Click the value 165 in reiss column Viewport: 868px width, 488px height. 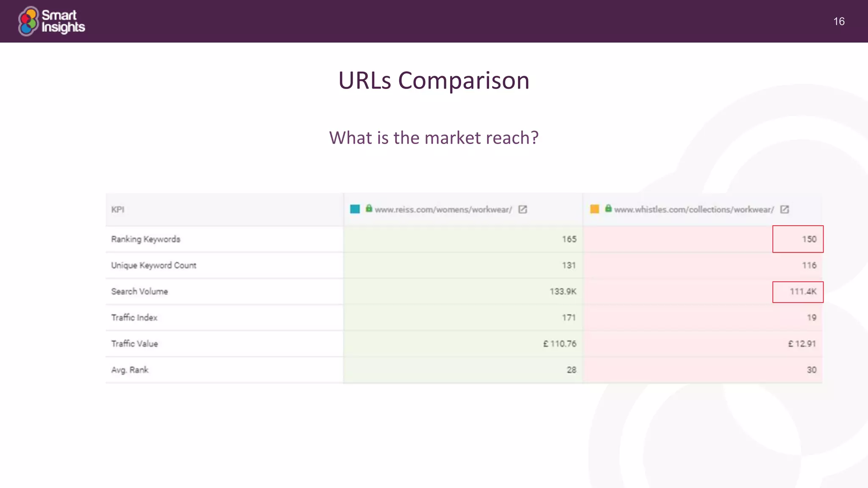(569, 239)
